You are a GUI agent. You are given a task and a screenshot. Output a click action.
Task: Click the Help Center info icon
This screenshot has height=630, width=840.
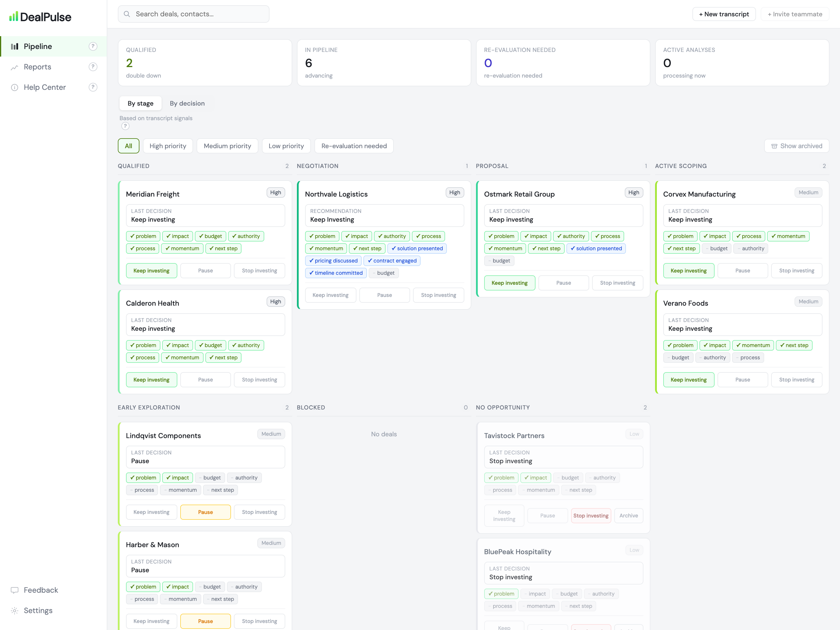tap(14, 87)
